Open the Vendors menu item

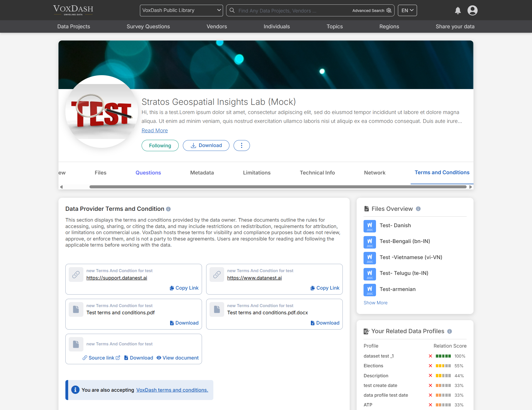point(217,26)
